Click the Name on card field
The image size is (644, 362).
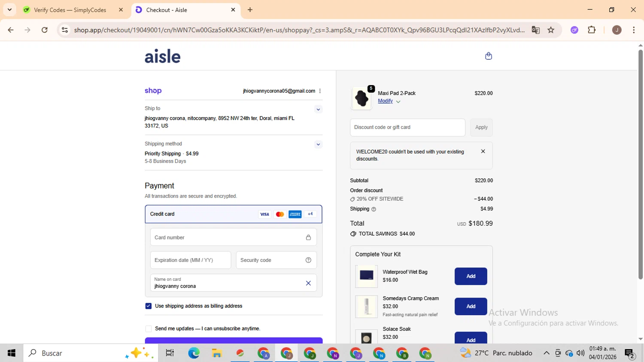tap(234, 283)
